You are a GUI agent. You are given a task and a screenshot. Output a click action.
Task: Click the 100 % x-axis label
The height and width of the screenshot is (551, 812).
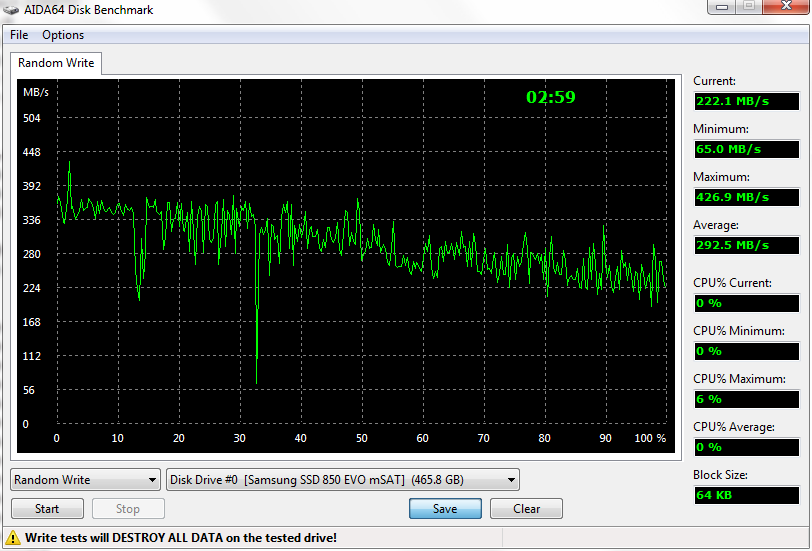(650, 438)
